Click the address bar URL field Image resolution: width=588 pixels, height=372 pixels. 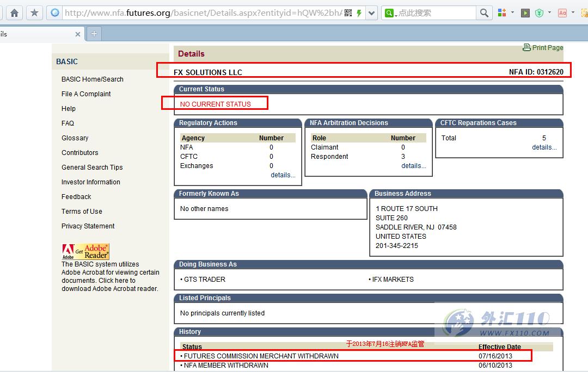[203, 13]
